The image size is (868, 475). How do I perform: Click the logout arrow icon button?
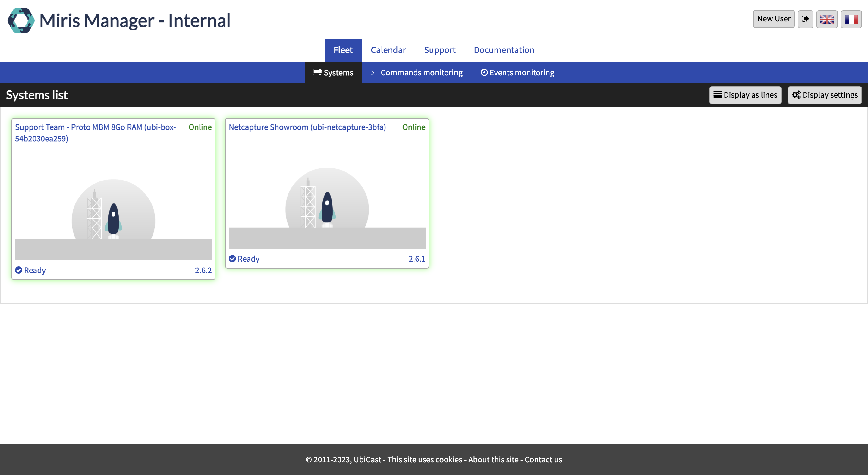point(805,19)
